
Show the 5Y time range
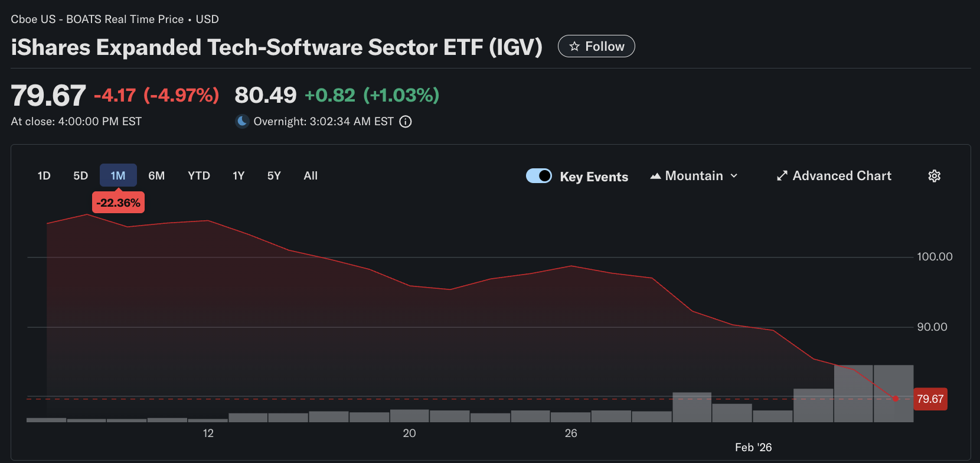(274, 176)
